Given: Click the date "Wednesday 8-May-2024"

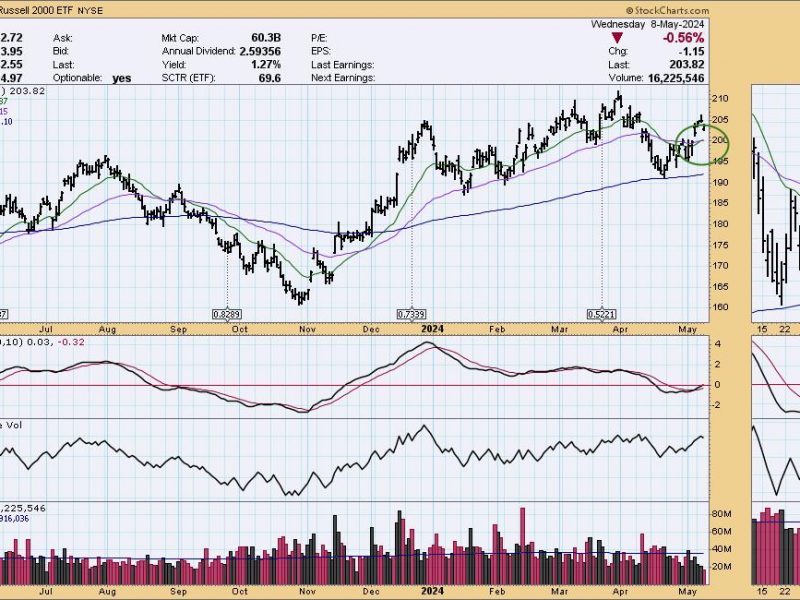Looking at the screenshot, I should (647, 24).
